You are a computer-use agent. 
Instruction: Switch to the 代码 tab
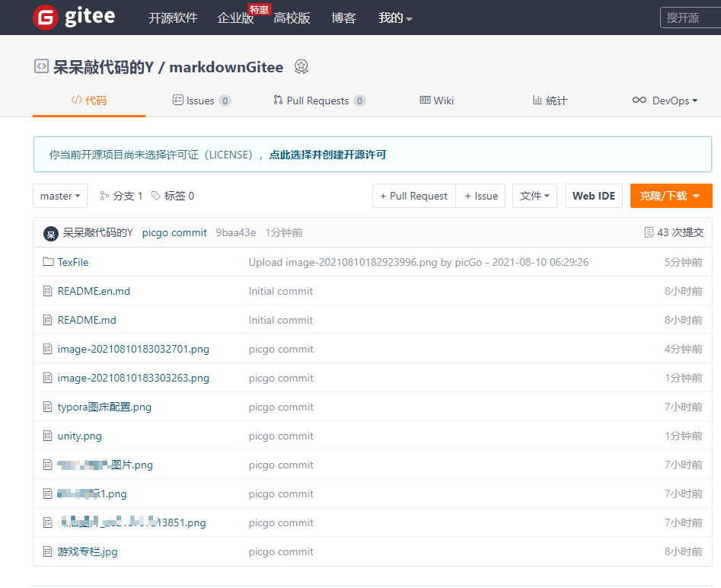point(89,101)
